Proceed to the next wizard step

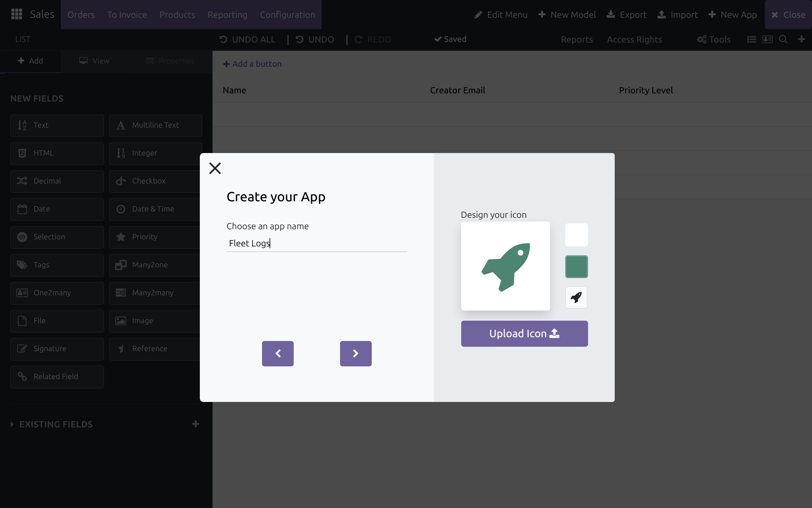pyautogui.click(x=356, y=353)
